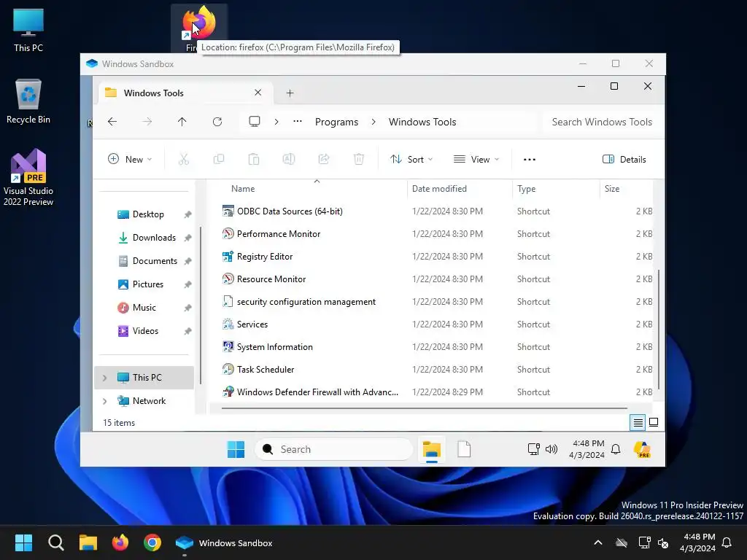Viewport: 747px width, 560px height.
Task: Click the Programs breadcrumb
Action: (336, 122)
